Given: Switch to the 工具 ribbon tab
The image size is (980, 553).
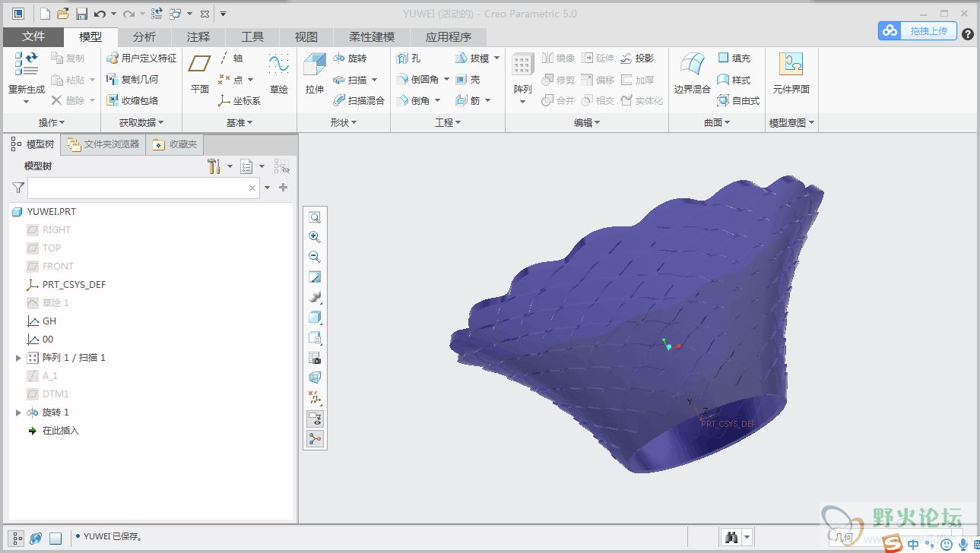Looking at the screenshot, I should [252, 36].
